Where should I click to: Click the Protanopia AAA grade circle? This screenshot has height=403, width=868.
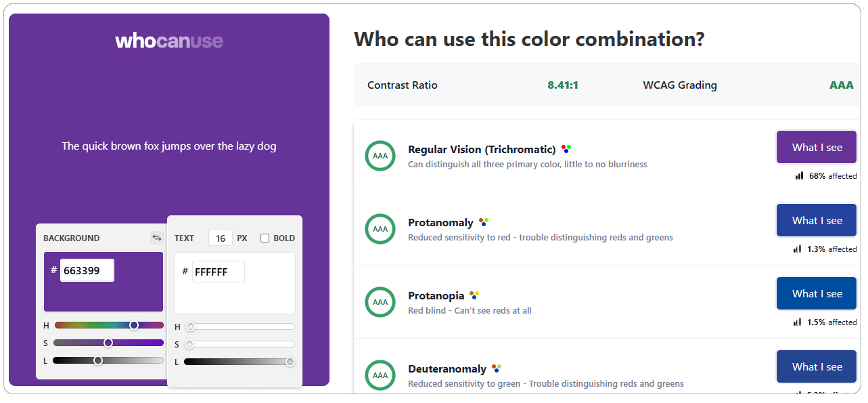(x=380, y=302)
